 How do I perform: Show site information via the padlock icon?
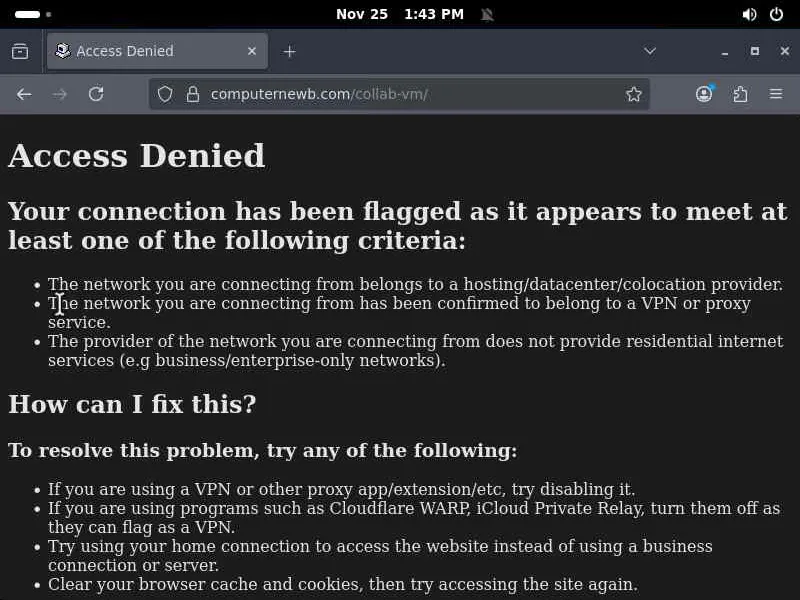(193, 94)
